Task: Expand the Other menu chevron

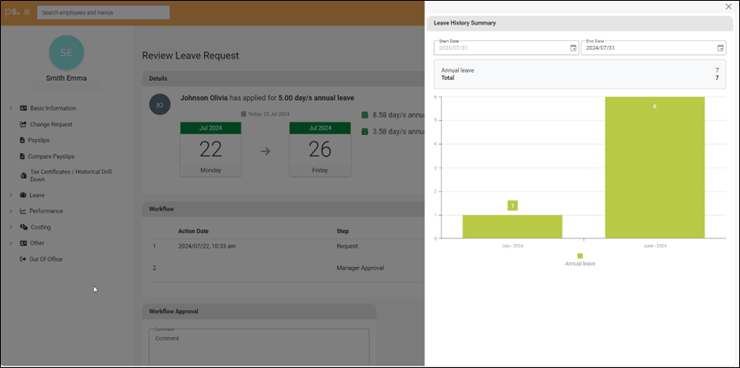Action: tap(10, 243)
